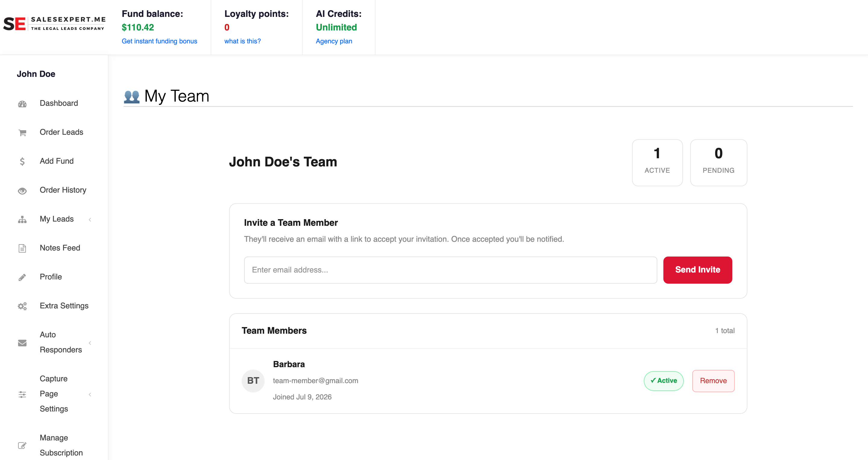
Task: Click the 'what is this?' loyalty link
Action: 243,41
